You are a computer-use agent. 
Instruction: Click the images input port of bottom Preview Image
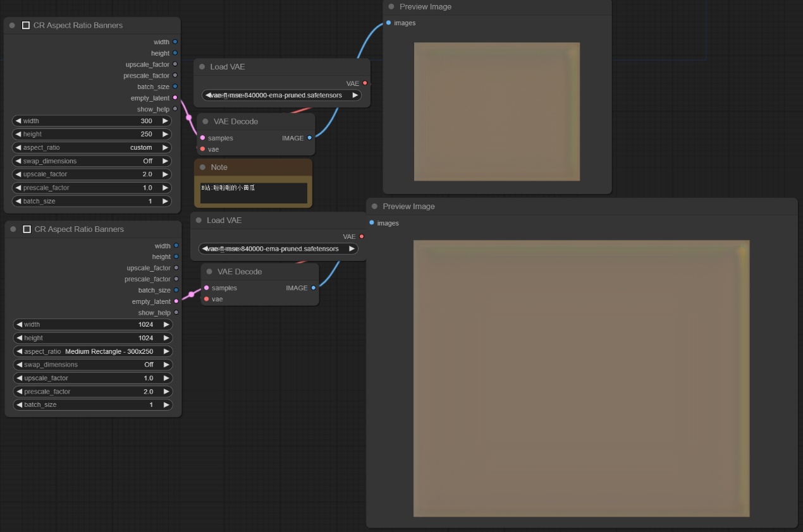(x=371, y=223)
